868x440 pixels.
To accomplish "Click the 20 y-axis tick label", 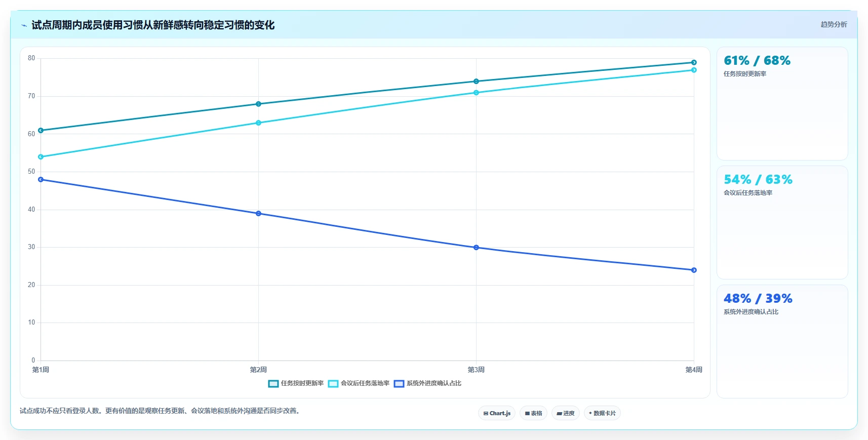I will click(x=31, y=285).
